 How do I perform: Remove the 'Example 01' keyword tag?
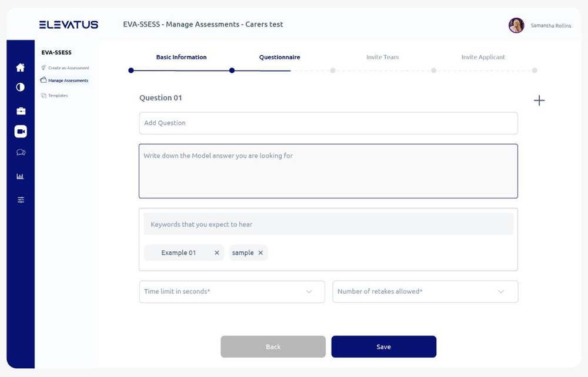pos(216,253)
